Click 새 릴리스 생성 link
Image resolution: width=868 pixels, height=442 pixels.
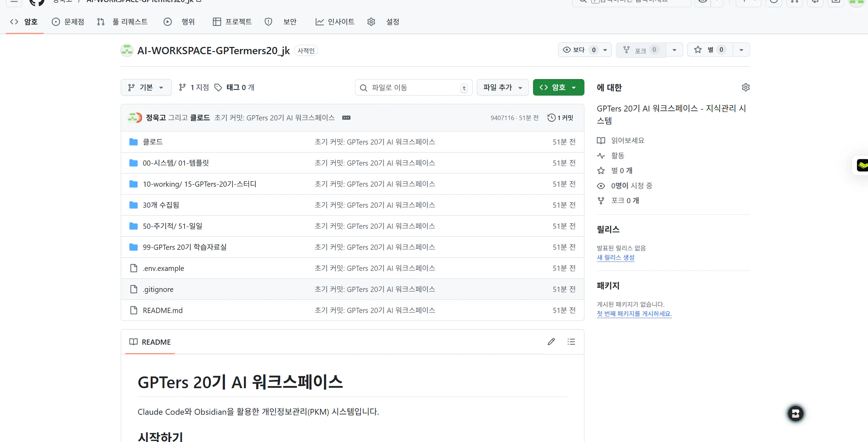coord(615,257)
